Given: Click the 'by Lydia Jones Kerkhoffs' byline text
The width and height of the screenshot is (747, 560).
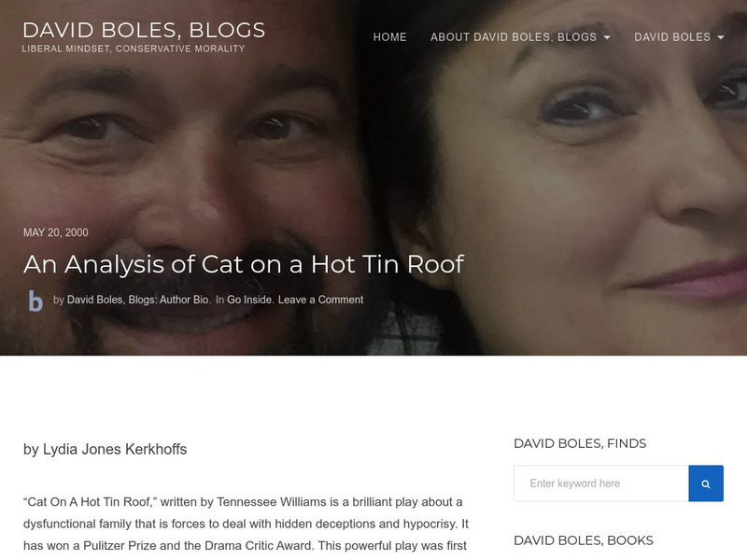Looking at the screenshot, I should [x=105, y=449].
